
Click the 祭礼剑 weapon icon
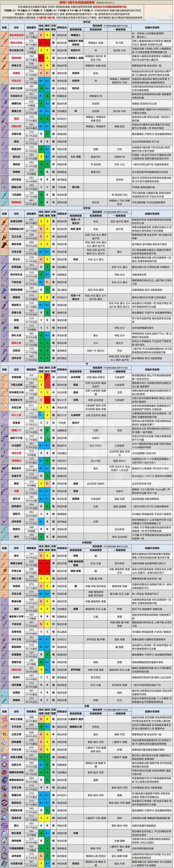tap(4, 157)
